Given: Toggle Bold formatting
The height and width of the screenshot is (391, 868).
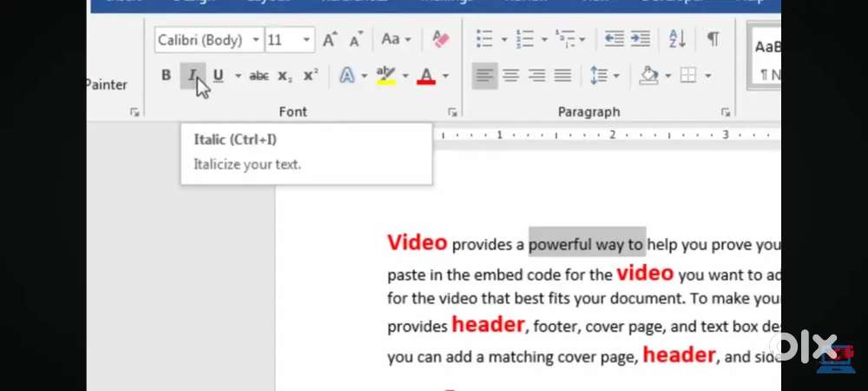Looking at the screenshot, I should click(166, 76).
